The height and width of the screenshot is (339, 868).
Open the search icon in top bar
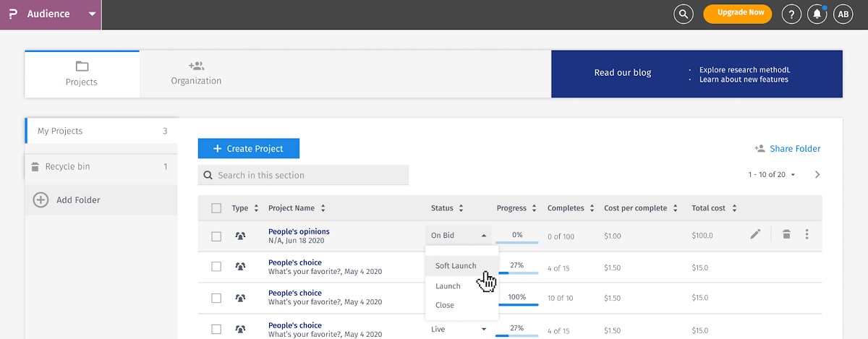684,14
